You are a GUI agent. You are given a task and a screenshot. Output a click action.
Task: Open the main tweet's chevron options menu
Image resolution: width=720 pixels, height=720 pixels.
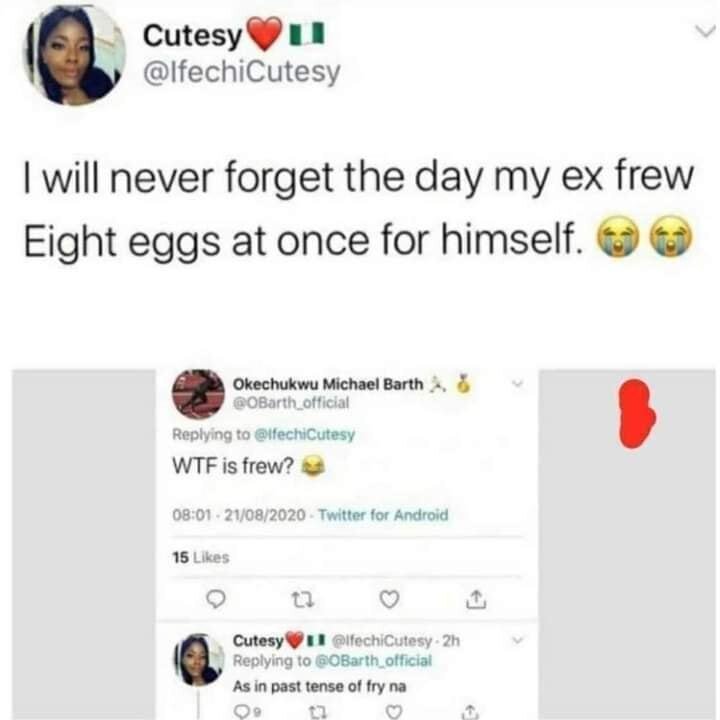tap(704, 33)
